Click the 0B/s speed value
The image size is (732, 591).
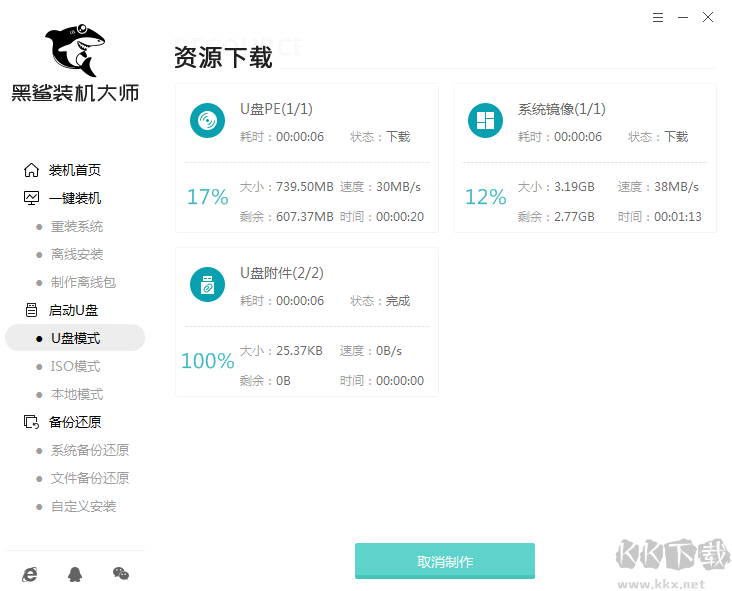389,351
